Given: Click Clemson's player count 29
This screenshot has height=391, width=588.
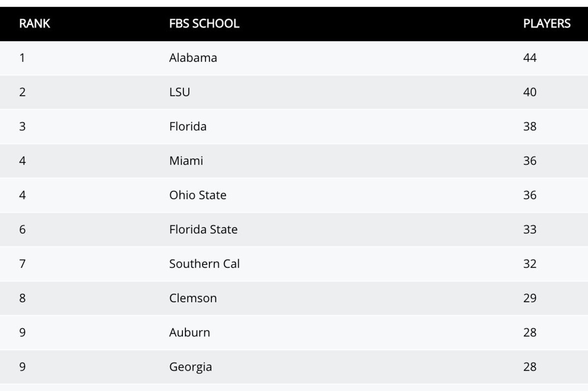Looking at the screenshot, I should point(530,298).
